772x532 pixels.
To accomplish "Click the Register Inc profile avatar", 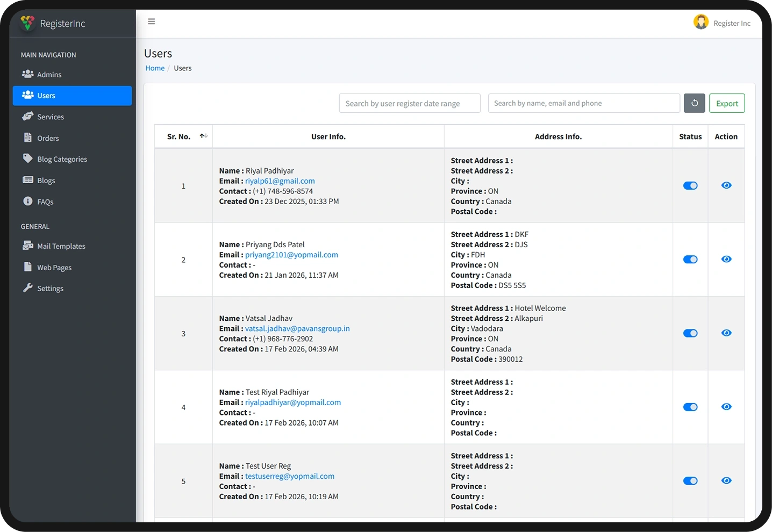I will [701, 22].
